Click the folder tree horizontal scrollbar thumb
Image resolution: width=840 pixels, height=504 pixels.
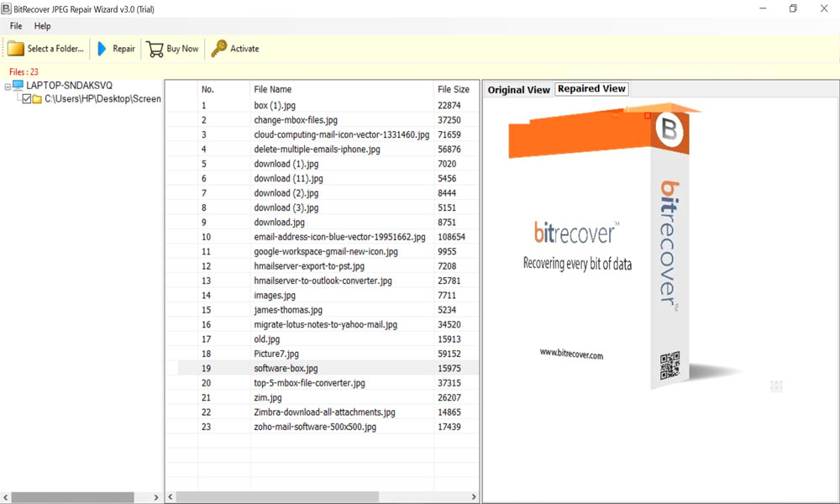click(x=72, y=497)
